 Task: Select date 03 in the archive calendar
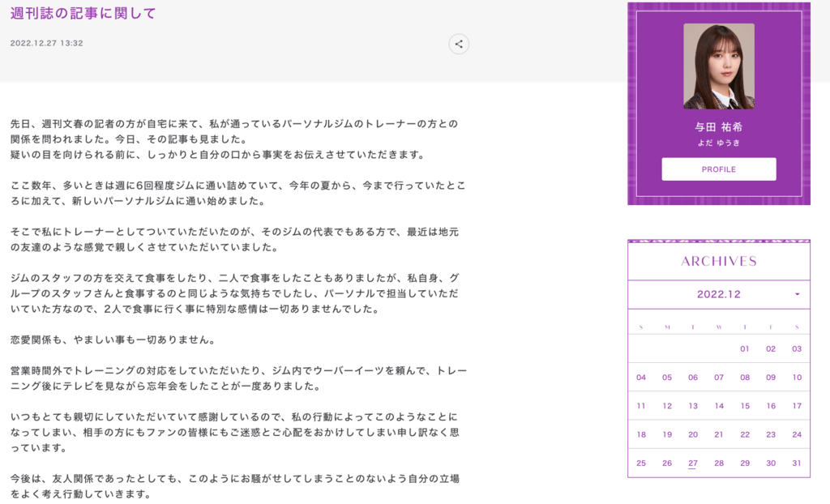(797, 349)
